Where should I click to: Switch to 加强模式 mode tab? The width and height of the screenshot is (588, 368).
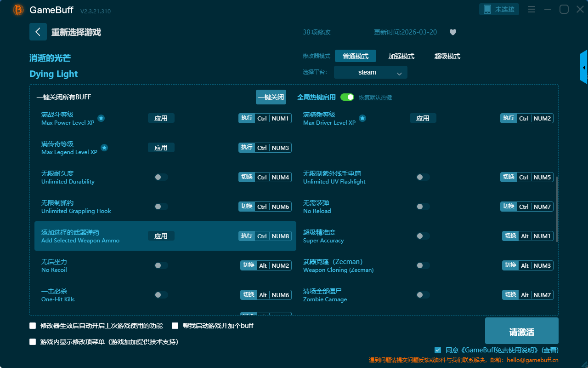click(401, 56)
